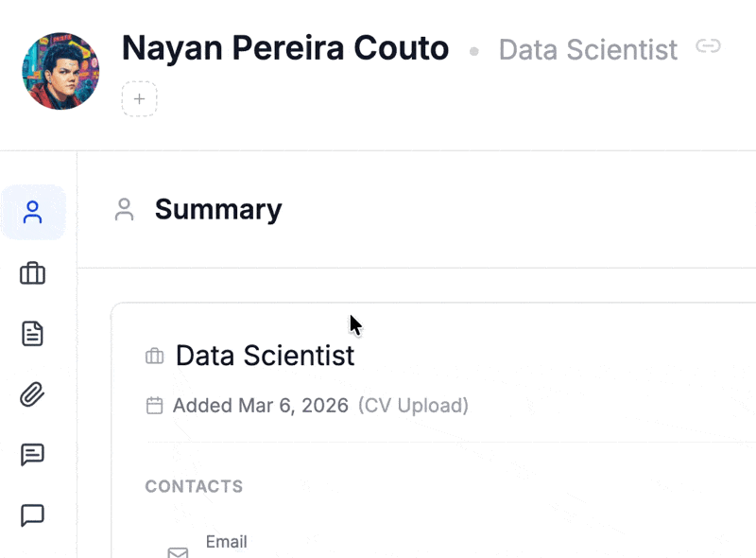Click the calendar icon beside Added date
The height and width of the screenshot is (558, 756).
(154, 406)
